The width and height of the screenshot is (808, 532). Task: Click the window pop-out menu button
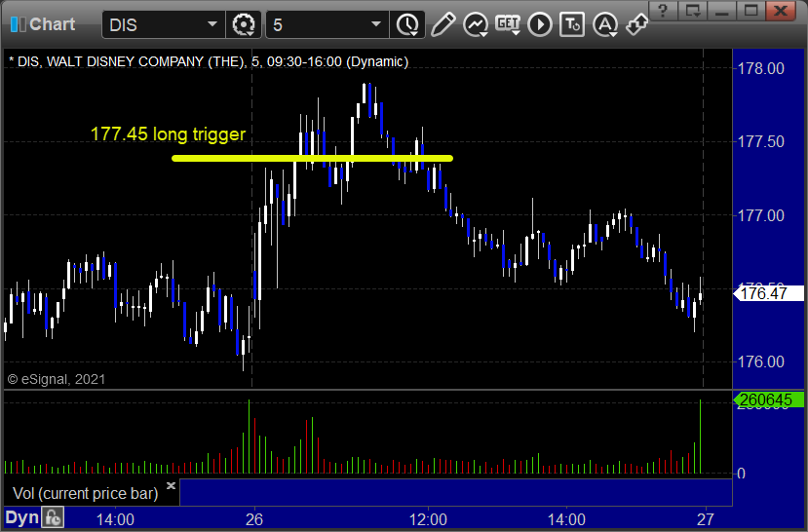(693, 11)
